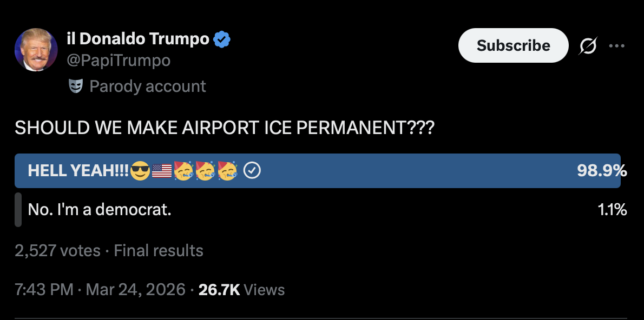Click the blue verified badge

pos(222,39)
